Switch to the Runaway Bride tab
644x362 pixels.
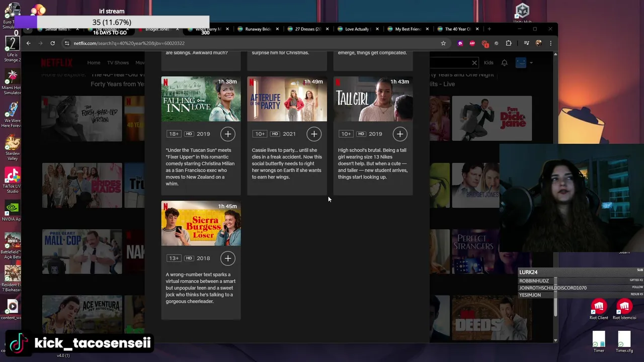click(258, 29)
